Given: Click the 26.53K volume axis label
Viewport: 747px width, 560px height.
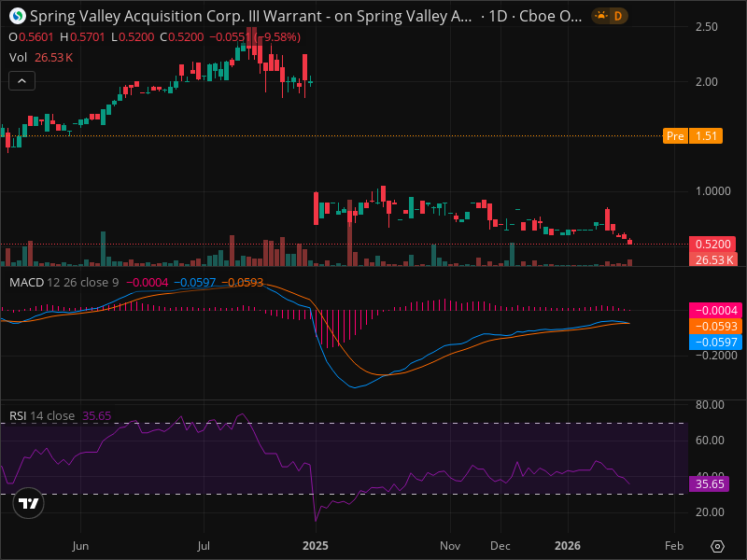Looking at the screenshot, I should [x=713, y=259].
